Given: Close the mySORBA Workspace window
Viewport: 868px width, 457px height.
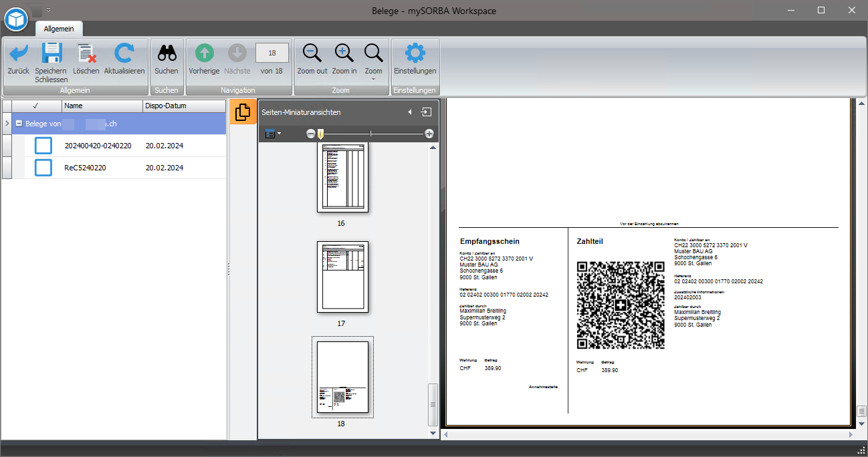Looking at the screenshot, I should (851, 10).
